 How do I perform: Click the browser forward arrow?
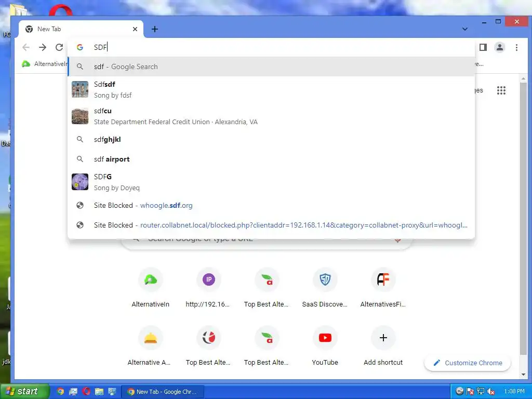click(43, 47)
